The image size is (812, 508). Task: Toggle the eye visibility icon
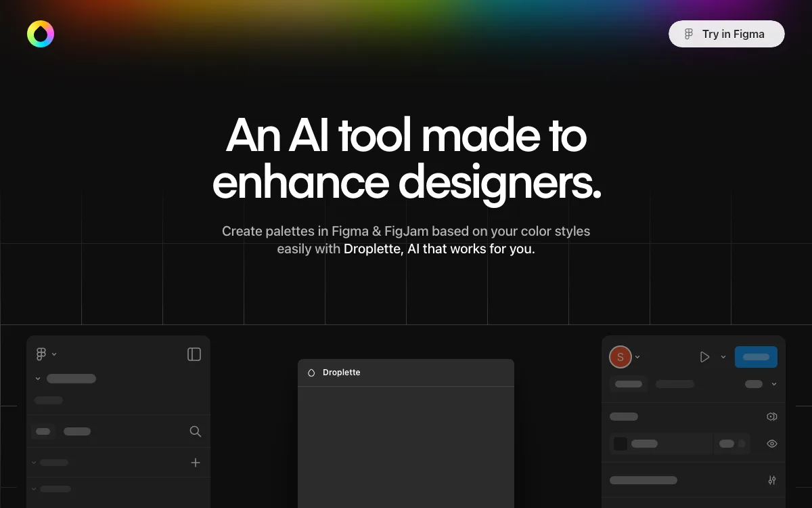pos(772,444)
